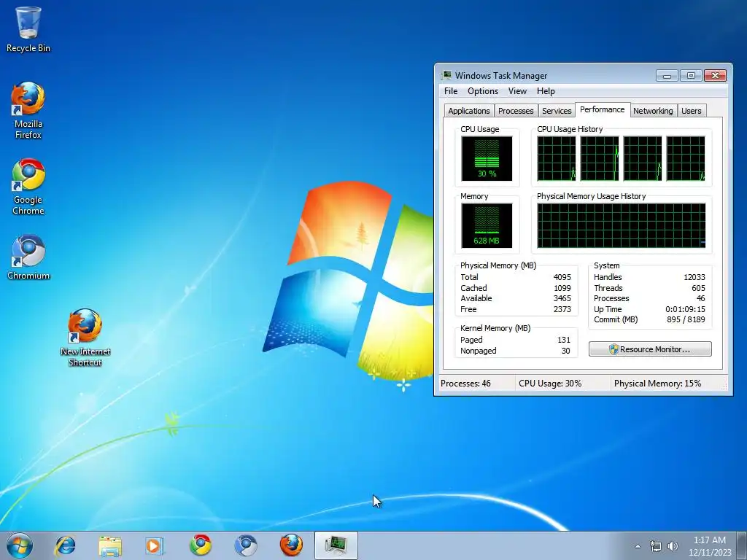Select the Chromium desktop shortcut
747x560 pixels.
point(28,257)
